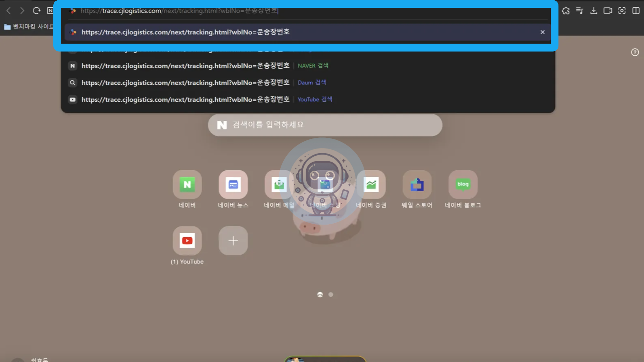Open the downloads icon in toolbar
644x362 pixels.
click(594, 11)
